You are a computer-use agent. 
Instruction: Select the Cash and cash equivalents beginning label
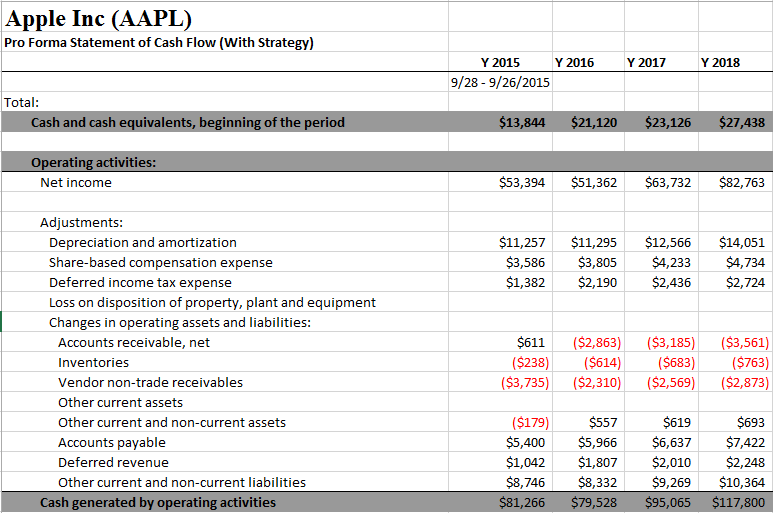(188, 123)
